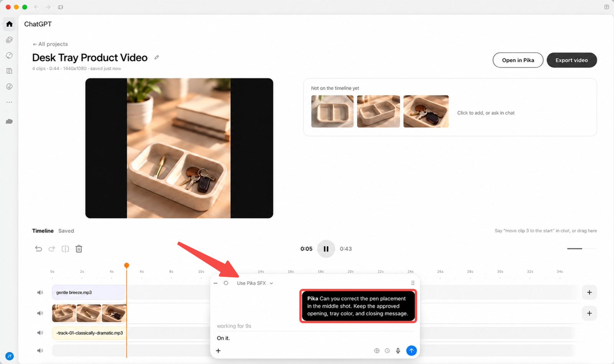Click the globe icon in chat input
The width and height of the screenshot is (614, 364).
(377, 351)
